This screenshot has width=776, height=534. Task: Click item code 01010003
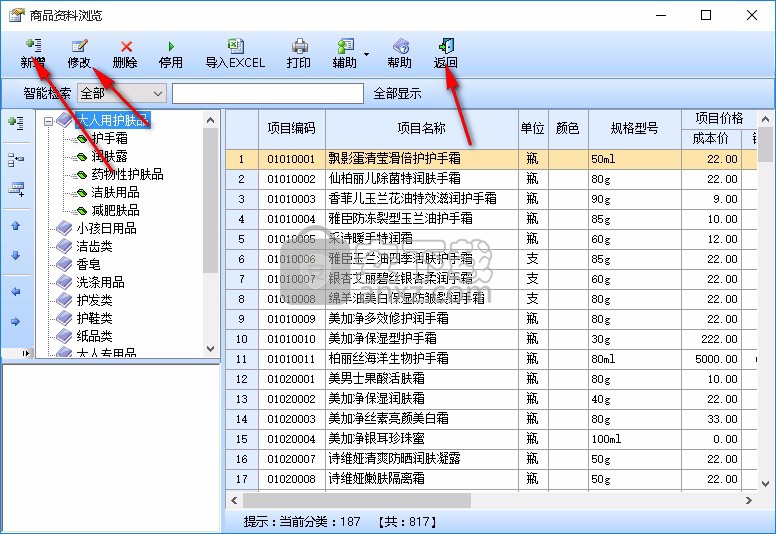pyautogui.click(x=291, y=199)
